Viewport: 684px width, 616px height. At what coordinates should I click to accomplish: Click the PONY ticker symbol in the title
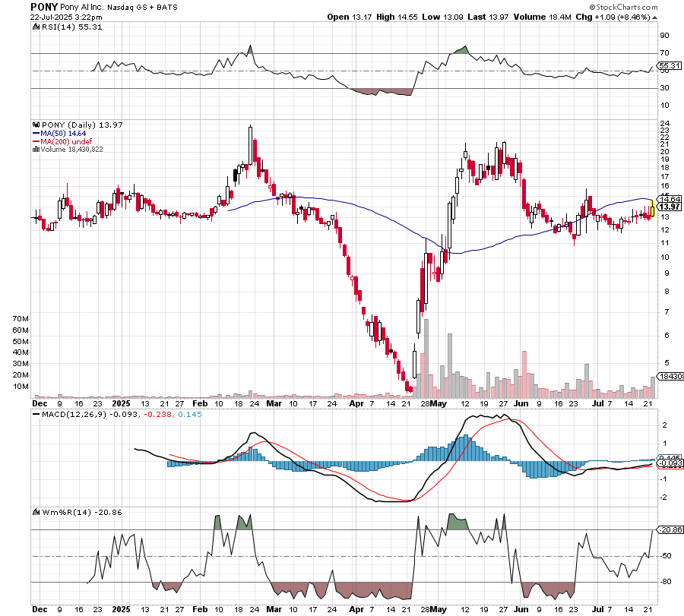point(44,7)
